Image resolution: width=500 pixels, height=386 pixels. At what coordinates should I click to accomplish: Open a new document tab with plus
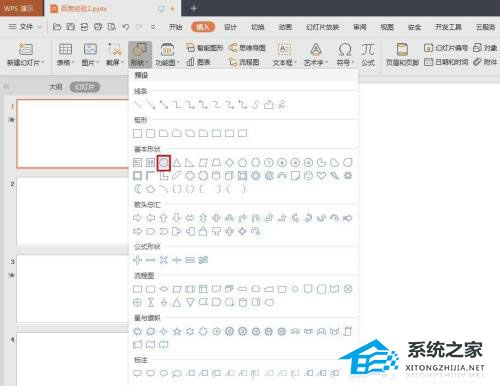pos(194,8)
